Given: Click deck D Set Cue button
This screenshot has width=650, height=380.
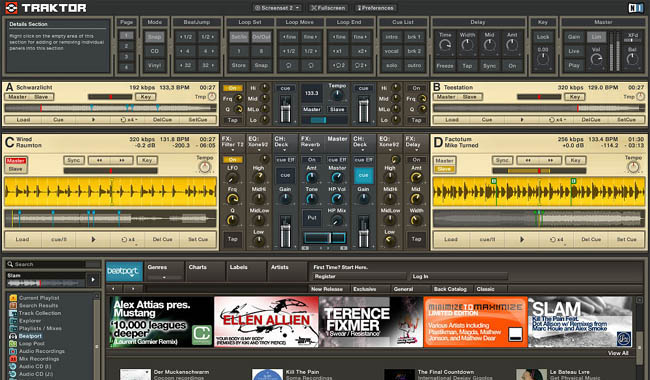Looking at the screenshot, I should pos(626,240).
